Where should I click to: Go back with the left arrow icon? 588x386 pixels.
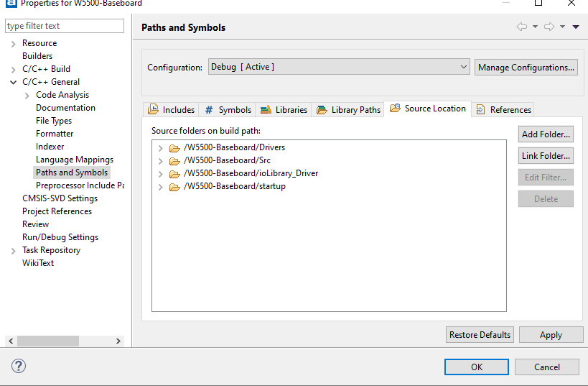[x=522, y=27]
